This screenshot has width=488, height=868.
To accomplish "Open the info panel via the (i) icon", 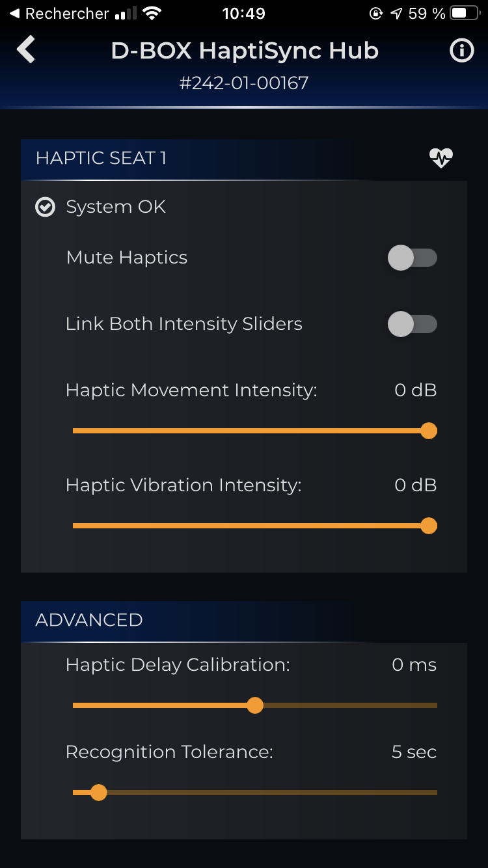I will coord(461,50).
